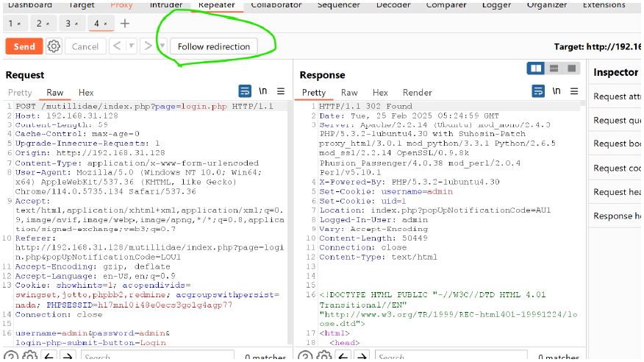Focus the Request search field

157,356
